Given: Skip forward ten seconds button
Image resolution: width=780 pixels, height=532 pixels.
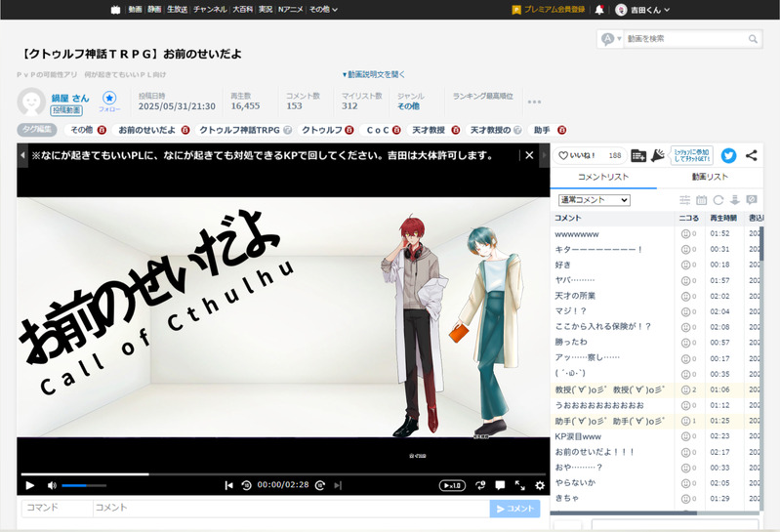Looking at the screenshot, I should coord(320,485).
